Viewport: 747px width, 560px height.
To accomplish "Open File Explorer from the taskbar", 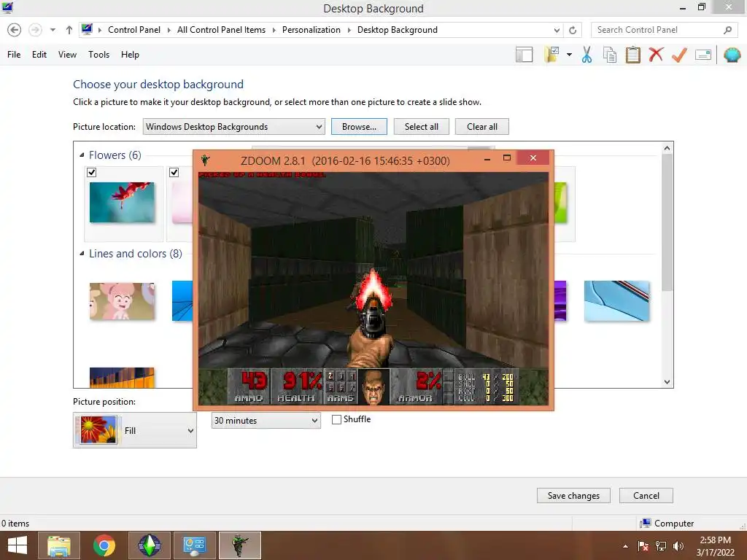I will coord(58,545).
